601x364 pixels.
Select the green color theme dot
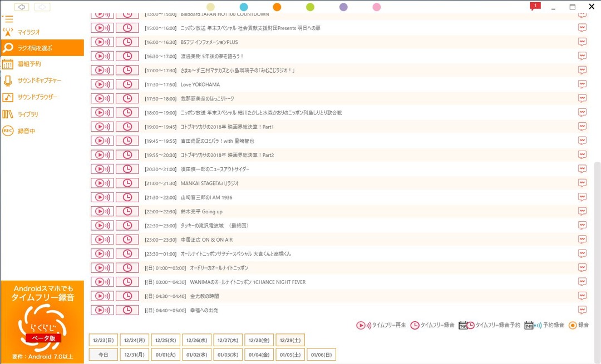click(x=311, y=7)
